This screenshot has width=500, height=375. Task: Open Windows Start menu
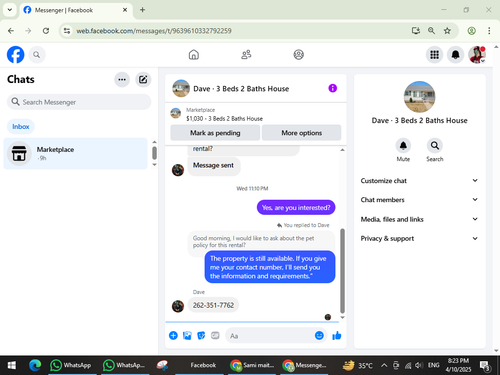[x=12, y=365]
